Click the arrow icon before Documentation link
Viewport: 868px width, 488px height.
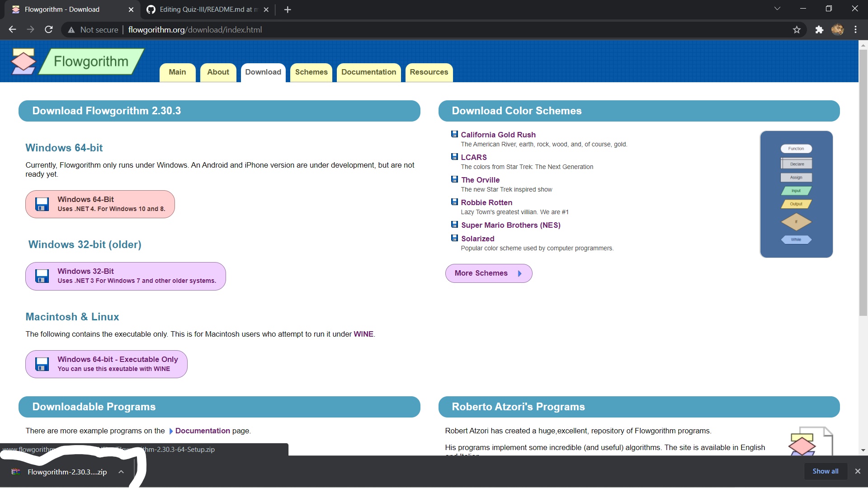pos(171,431)
